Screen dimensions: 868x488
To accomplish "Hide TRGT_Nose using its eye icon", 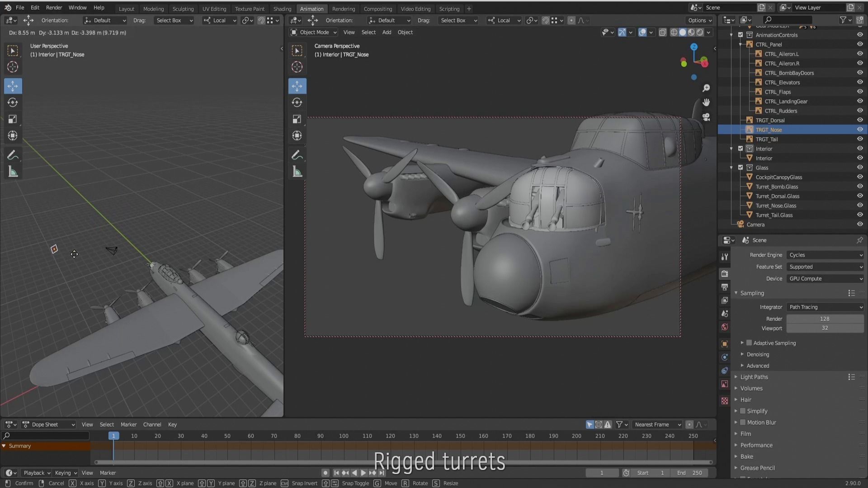I will [x=860, y=130].
